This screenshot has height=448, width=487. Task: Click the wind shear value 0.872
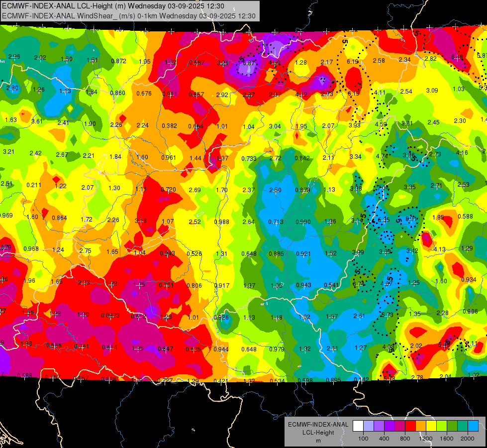[x=119, y=61]
